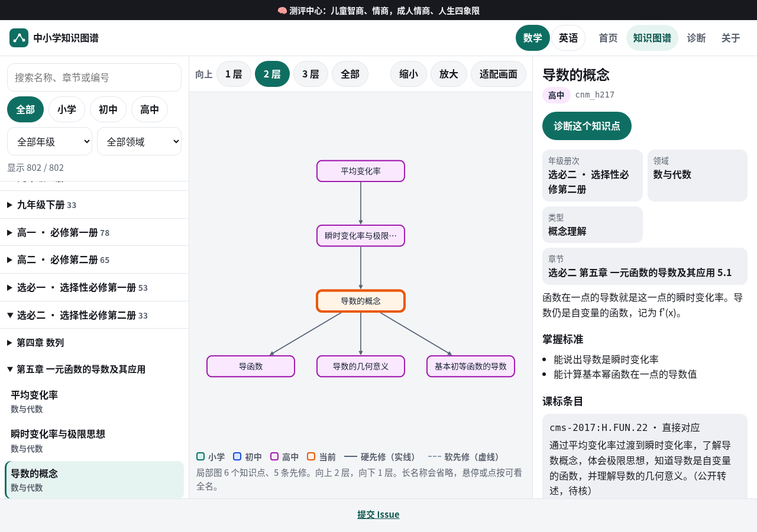This screenshot has height=532, width=757.
Task: Switch subject to 英语
Action: tap(568, 38)
